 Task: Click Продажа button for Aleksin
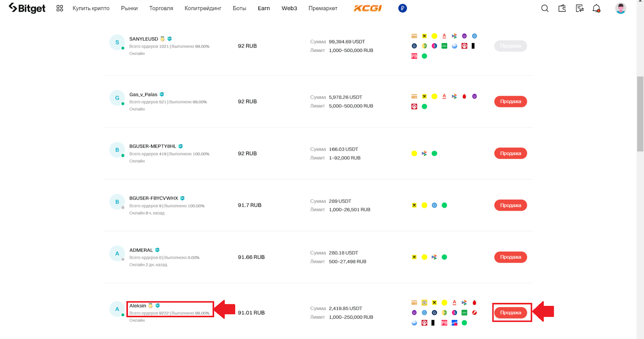point(511,313)
